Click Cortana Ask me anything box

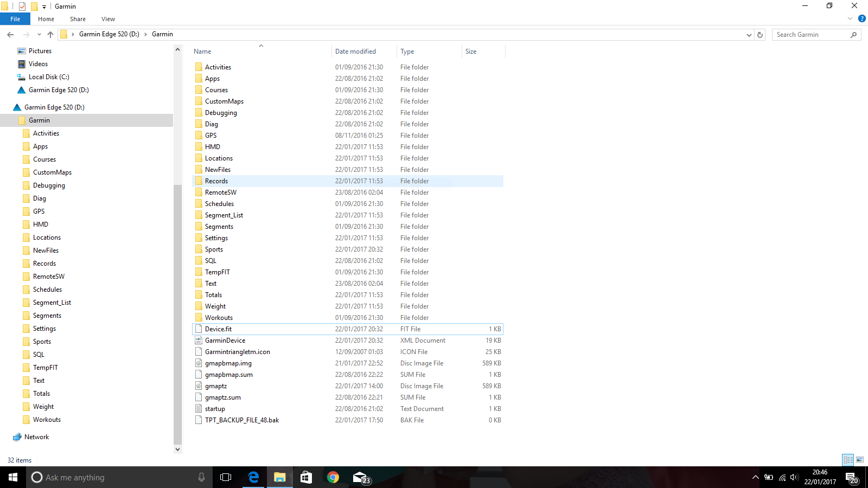point(118,477)
